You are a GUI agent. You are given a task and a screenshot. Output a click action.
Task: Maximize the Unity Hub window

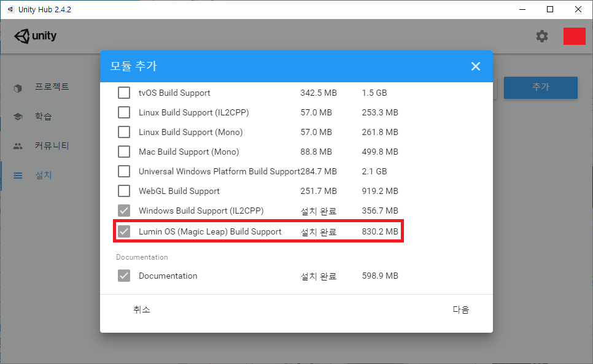tap(550, 9)
